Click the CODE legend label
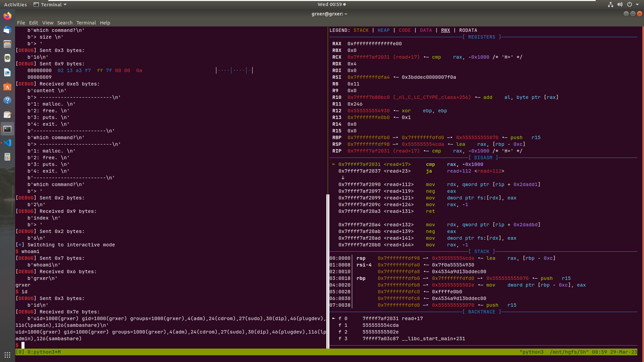 click(405, 30)
